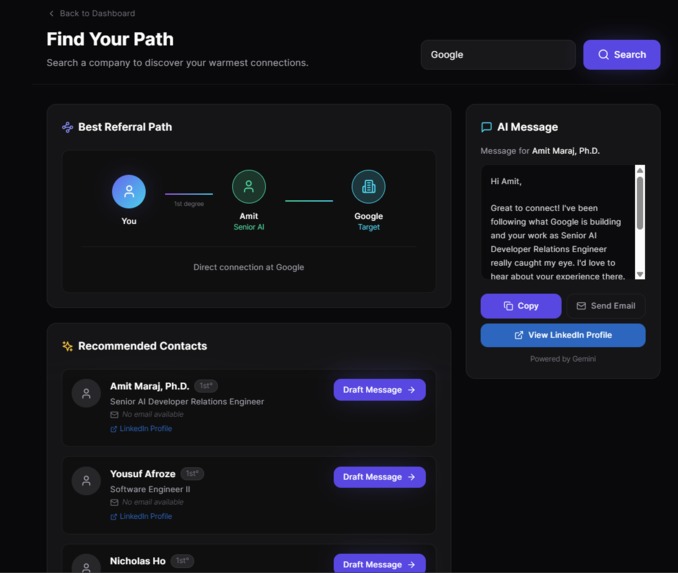Click the Recommended Contacts sparkle icon

(x=67, y=346)
